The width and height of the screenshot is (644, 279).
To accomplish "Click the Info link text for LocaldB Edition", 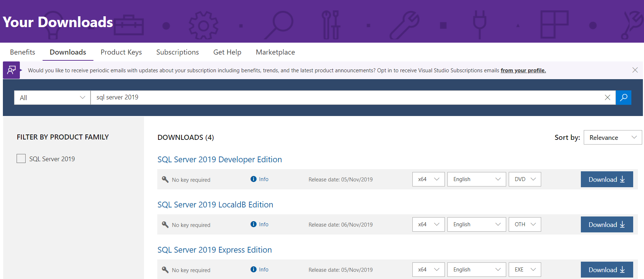I will [x=264, y=224].
